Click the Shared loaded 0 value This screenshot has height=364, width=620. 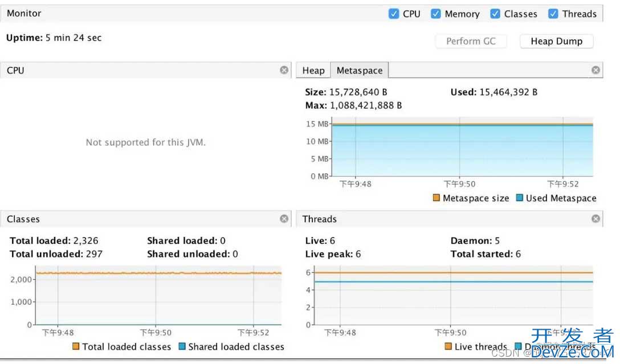pos(223,241)
